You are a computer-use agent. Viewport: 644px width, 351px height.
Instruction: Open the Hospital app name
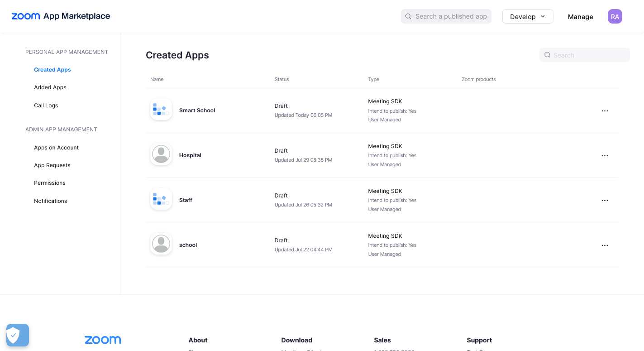coord(190,155)
